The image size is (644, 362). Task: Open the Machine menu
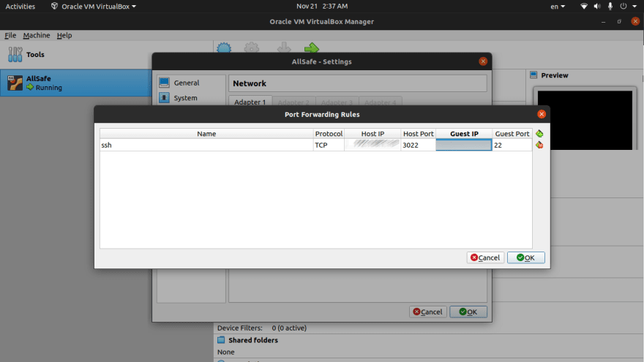click(x=36, y=35)
